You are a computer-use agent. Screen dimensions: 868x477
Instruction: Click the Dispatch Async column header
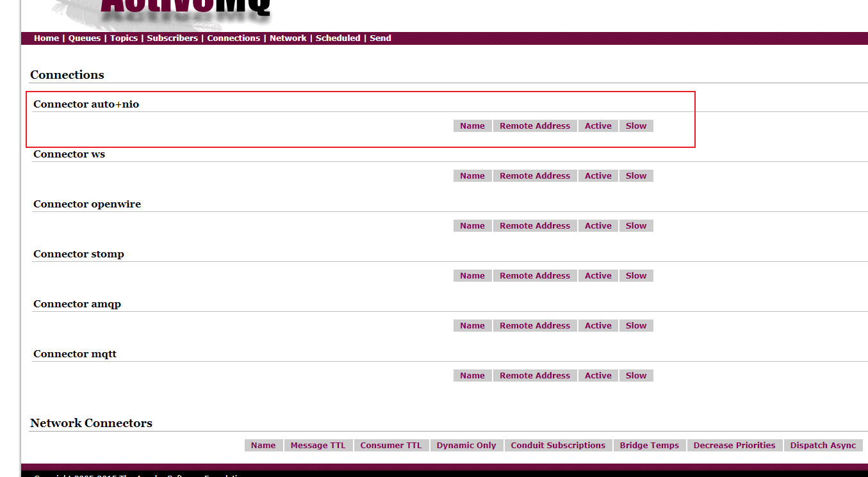tap(823, 446)
